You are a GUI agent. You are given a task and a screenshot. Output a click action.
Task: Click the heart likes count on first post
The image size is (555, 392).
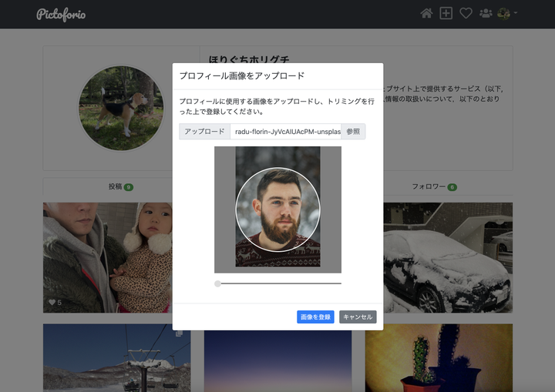point(55,303)
